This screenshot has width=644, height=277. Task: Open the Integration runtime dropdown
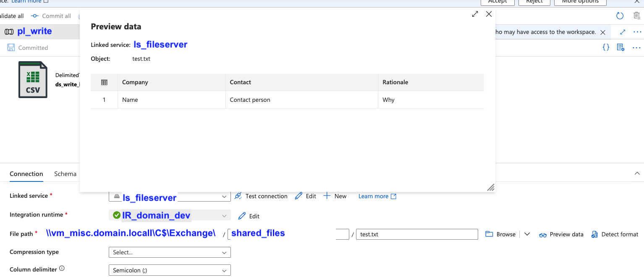pos(170,215)
